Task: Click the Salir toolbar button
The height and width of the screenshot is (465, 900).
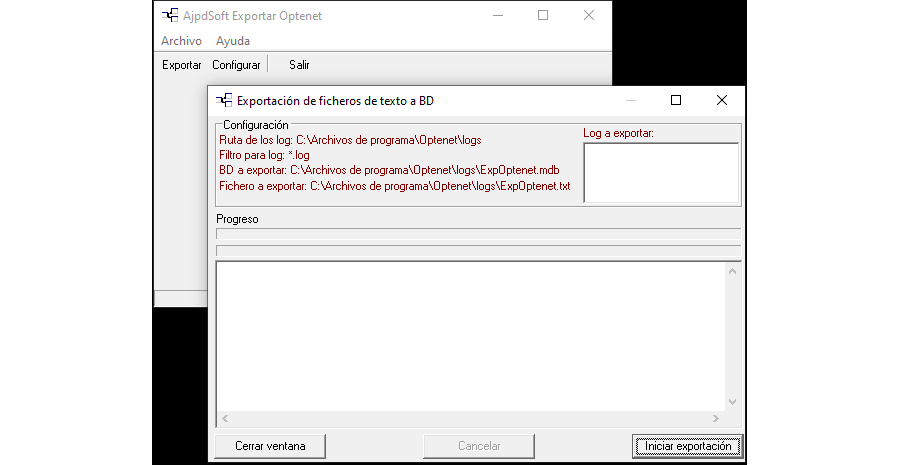Action: pos(299,65)
